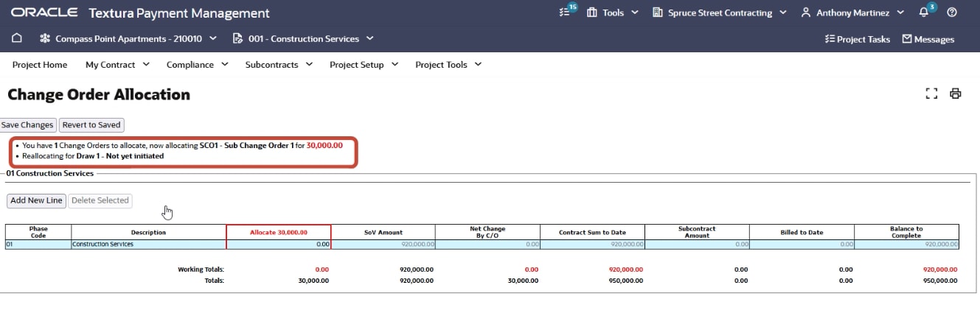Print the Change Order Allocation page
980x316 pixels.
pyautogui.click(x=956, y=94)
